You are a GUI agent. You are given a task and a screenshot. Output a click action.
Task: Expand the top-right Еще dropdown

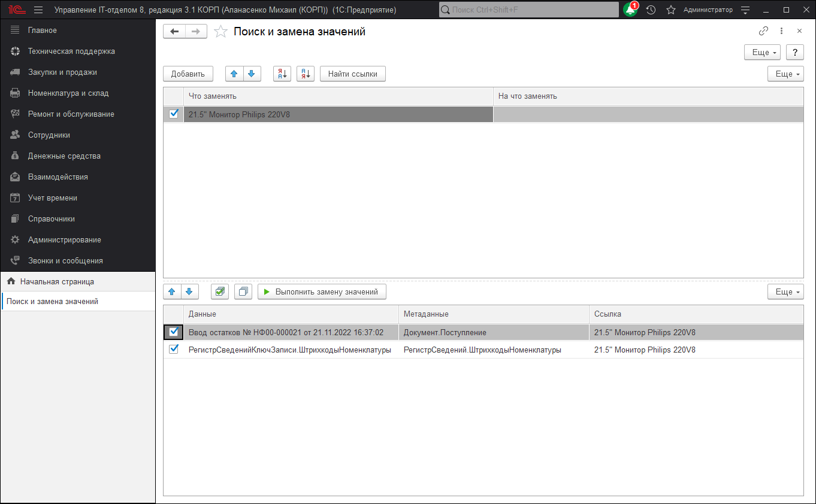click(762, 52)
